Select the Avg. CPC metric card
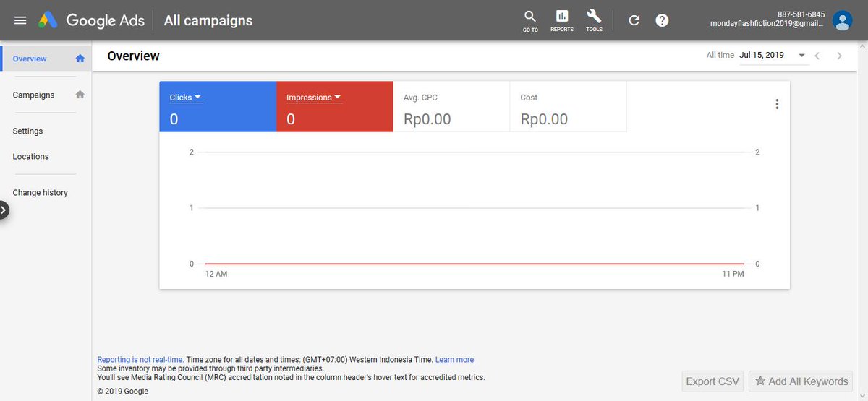 point(451,107)
